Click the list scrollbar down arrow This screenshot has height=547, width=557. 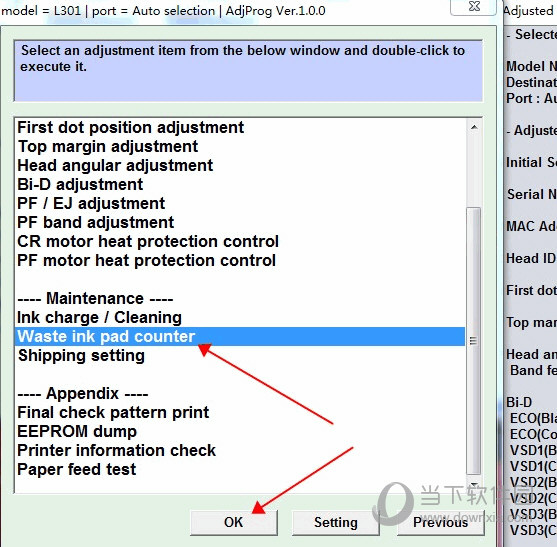point(474,484)
